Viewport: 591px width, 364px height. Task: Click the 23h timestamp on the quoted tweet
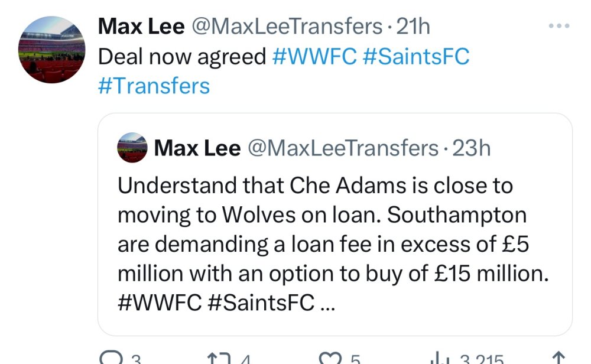pos(472,148)
